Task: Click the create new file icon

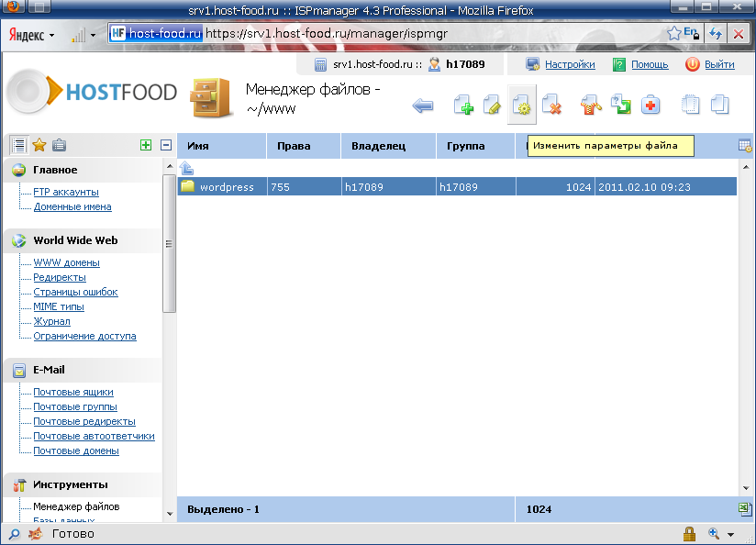Action: [x=464, y=106]
